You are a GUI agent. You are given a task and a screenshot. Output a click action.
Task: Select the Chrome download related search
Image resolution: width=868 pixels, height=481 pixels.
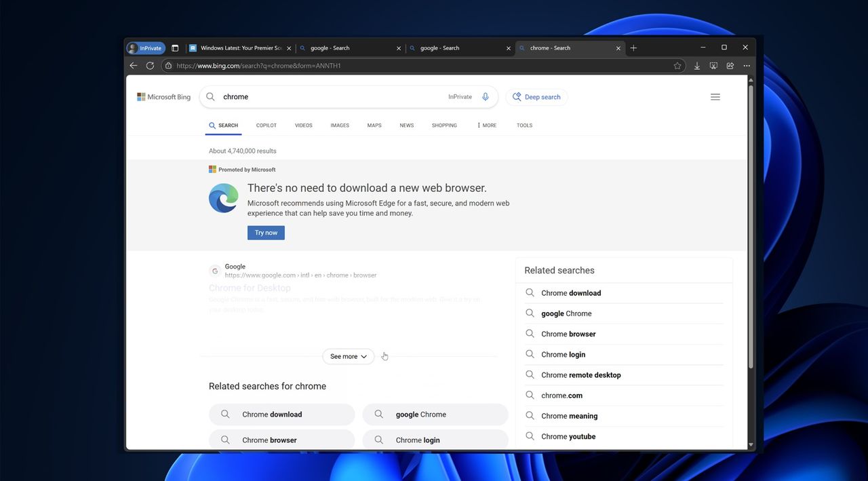pyautogui.click(x=570, y=292)
